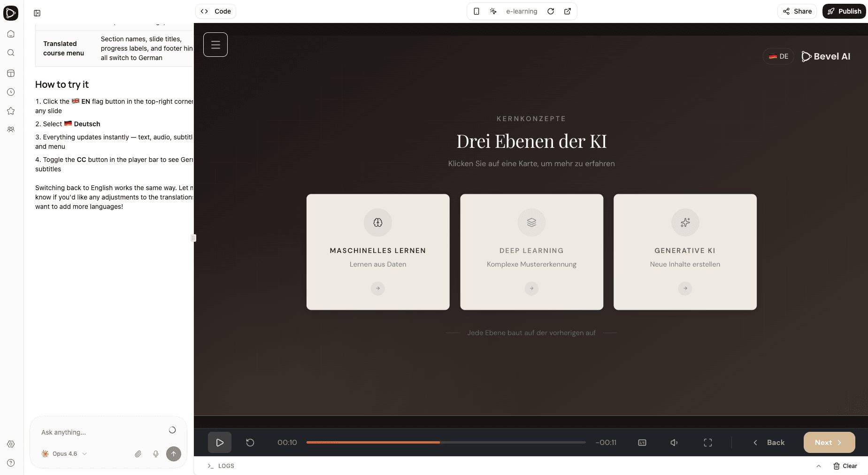Image resolution: width=868 pixels, height=475 pixels.
Task: Click the Publish button
Action: (844, 11)
